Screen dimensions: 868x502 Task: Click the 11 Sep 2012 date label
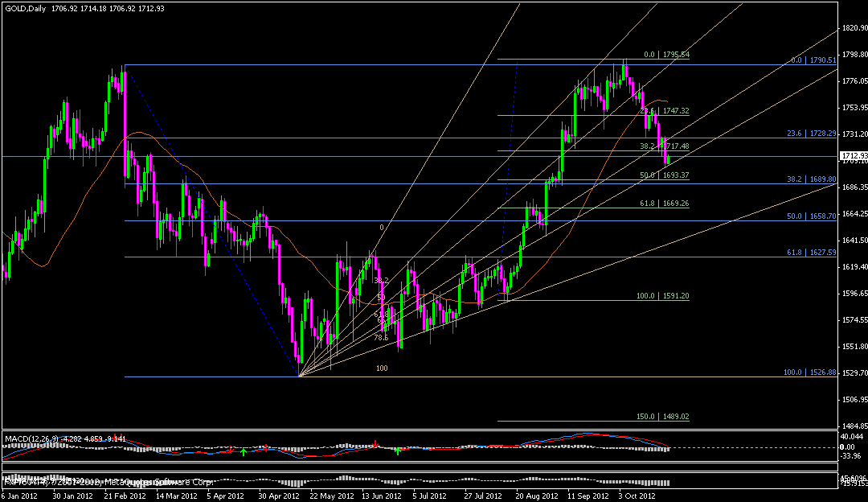(588, 496)
